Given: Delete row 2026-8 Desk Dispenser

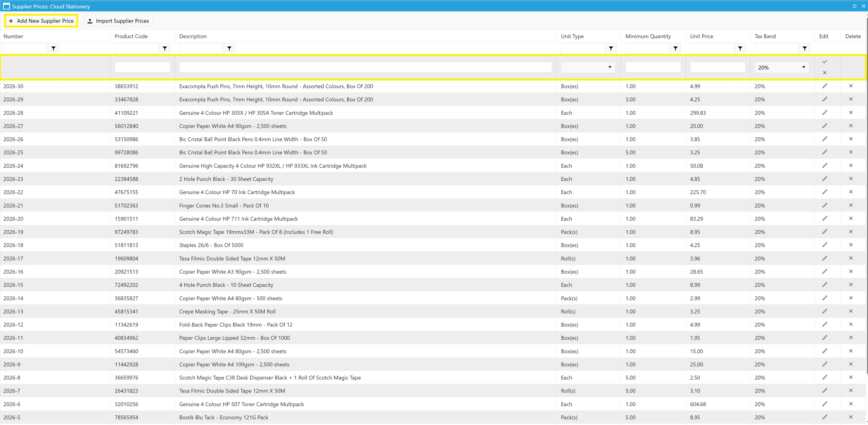Looking at the screenshot, I should [851, 377].
